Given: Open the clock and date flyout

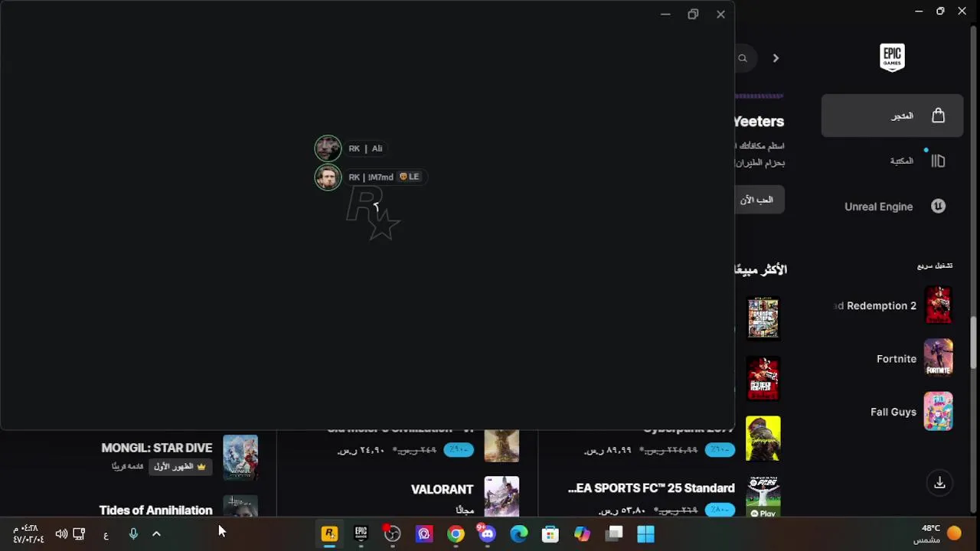Looking at the screenshot, I should coord(28,534).
